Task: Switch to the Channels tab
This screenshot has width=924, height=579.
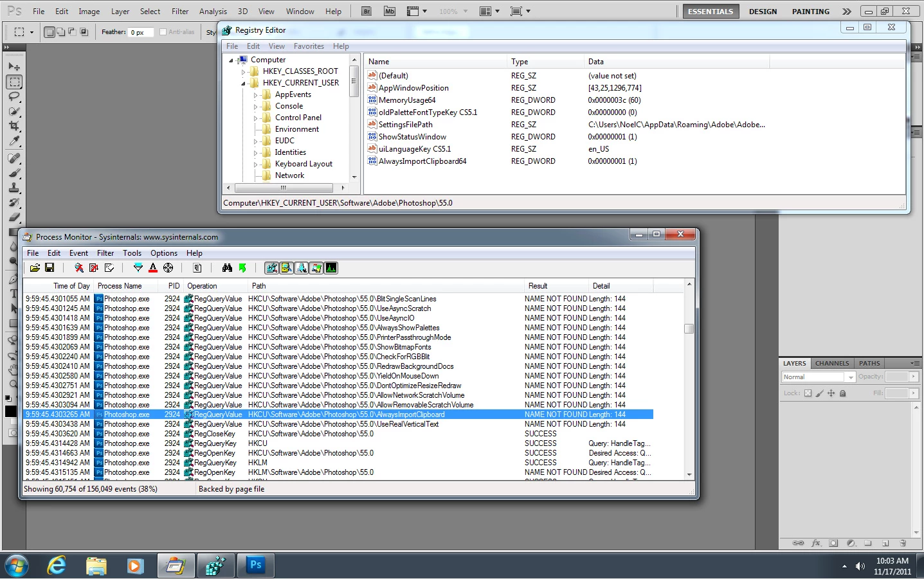Action: click(x=832, y=363)
